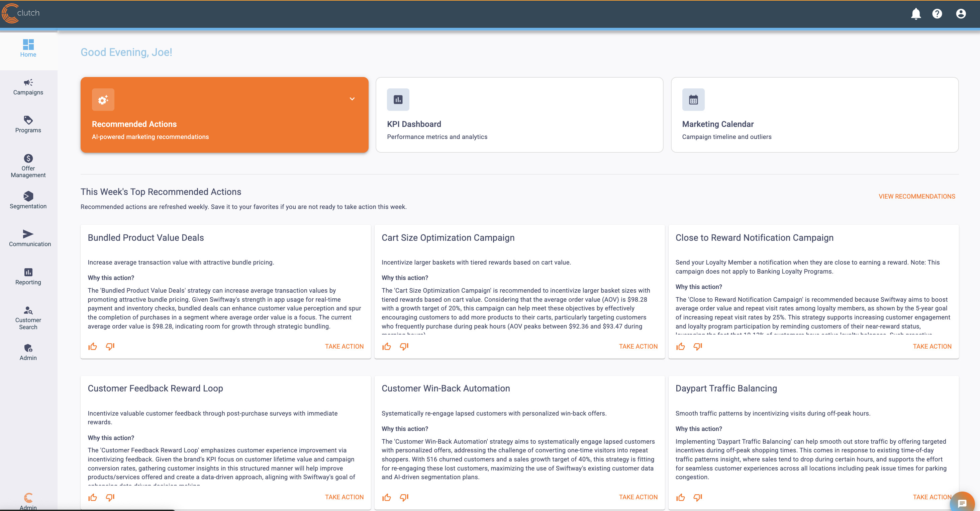
Task: Expand the Recommended Actions card chevron
Action: [352, 99]
